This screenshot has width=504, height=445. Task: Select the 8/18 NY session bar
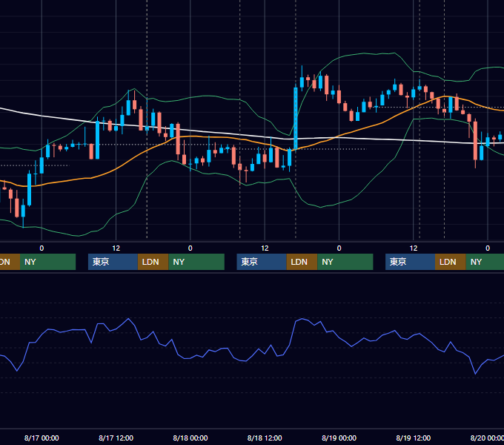click(x=345, y=262)
